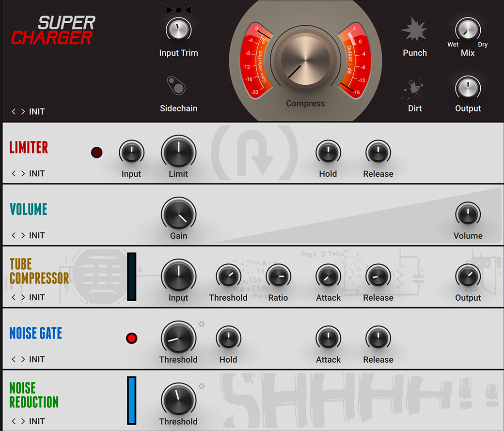Select next Noise Gate preset arrow
504x431 pixels.
[x=23, y=359]
